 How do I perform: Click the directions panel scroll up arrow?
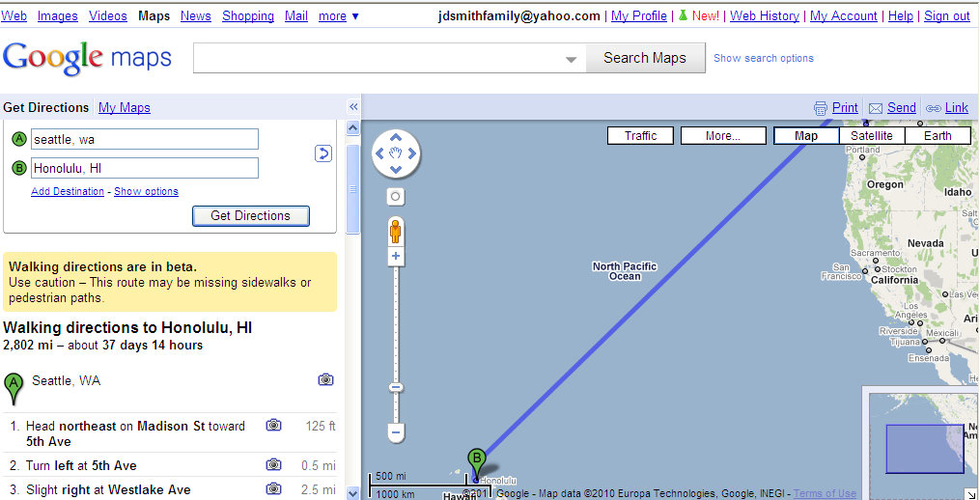point(353,128)
